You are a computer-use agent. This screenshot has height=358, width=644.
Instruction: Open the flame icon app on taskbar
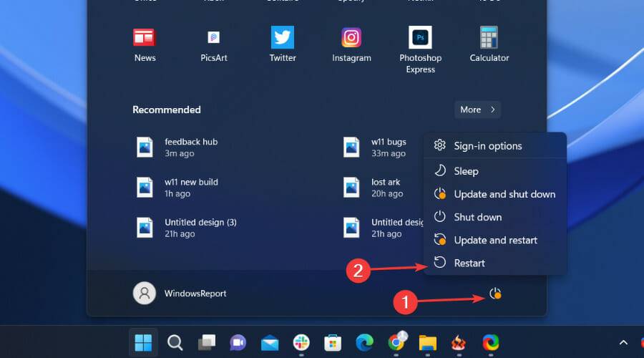pos(459,342)
